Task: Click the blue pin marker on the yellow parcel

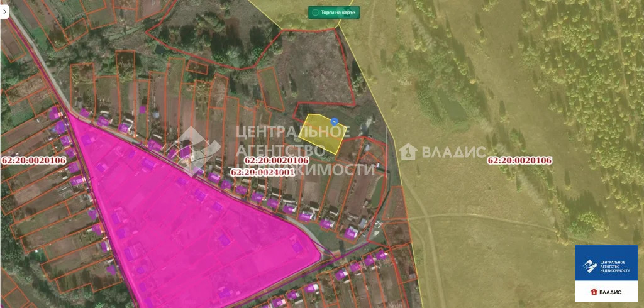Action: pos(335,121)
